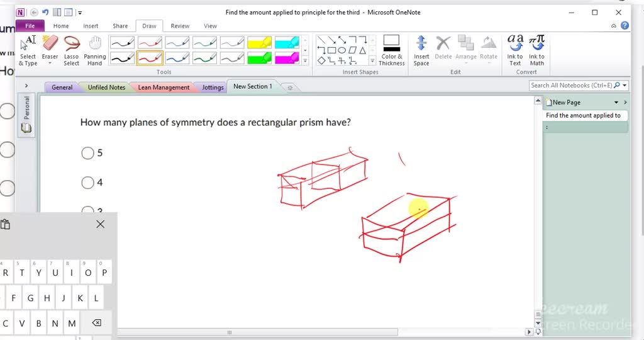Choose the Eraser tool

pos(50,51)
